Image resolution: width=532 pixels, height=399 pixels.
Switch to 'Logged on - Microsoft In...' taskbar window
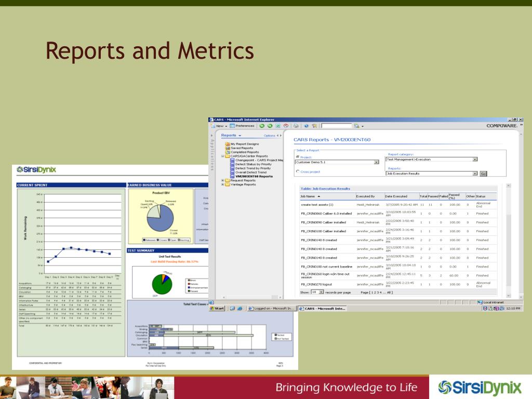[271, 309]
